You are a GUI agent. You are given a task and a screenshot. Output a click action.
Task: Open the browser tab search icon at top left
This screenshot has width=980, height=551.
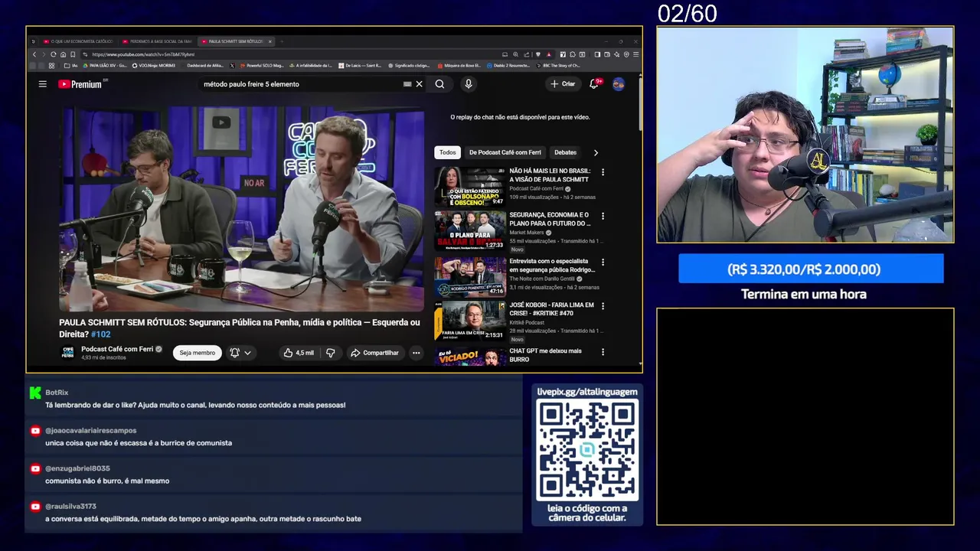coord(34,41)
